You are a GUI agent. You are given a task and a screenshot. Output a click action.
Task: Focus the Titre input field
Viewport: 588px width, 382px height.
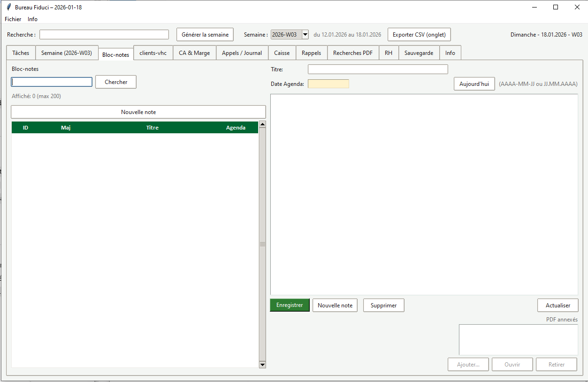pyautogui.click(x=378, y=69)
